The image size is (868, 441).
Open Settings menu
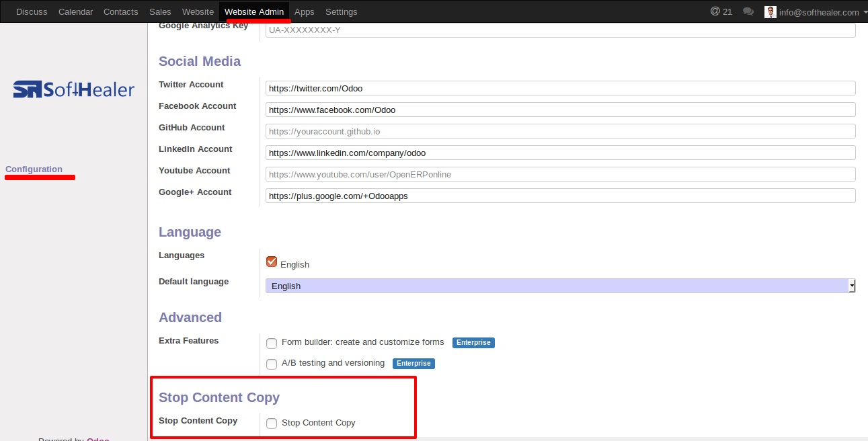point(342,12)
